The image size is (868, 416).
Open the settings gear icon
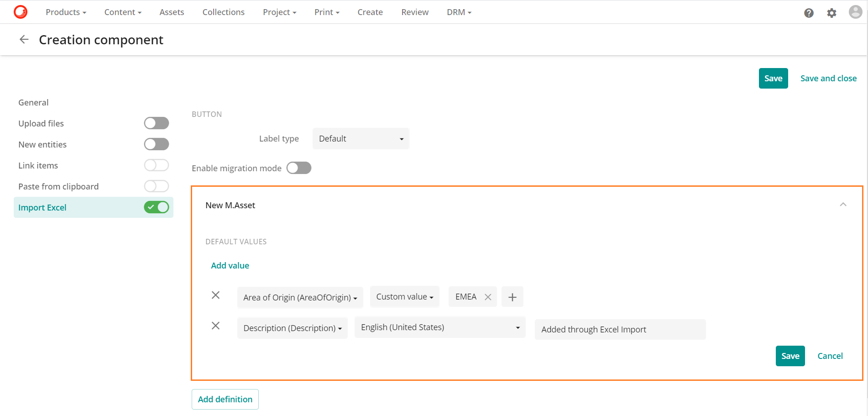(x=831, y=13)
